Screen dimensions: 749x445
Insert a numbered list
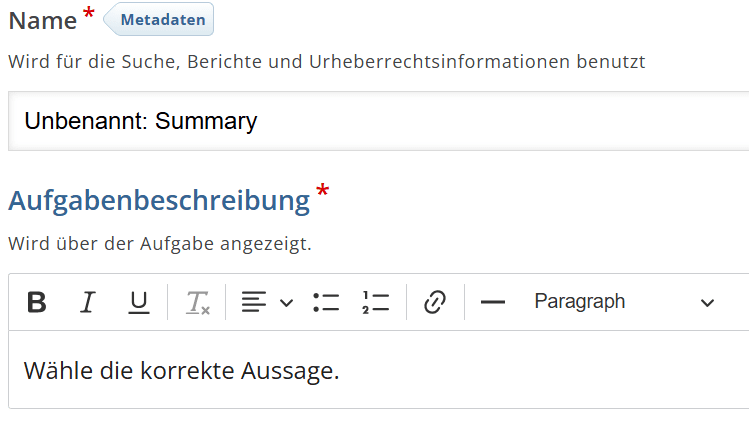click(375, 302)
